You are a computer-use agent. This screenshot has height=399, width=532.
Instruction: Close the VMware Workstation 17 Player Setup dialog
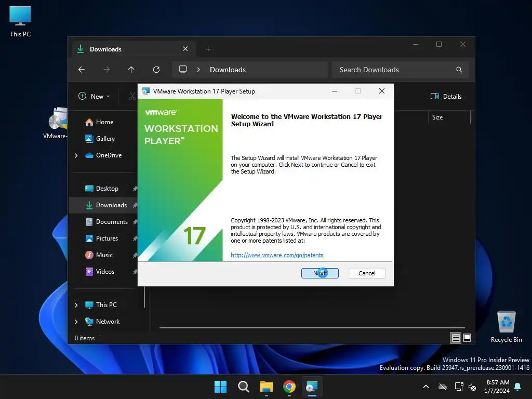coord(382,91)
